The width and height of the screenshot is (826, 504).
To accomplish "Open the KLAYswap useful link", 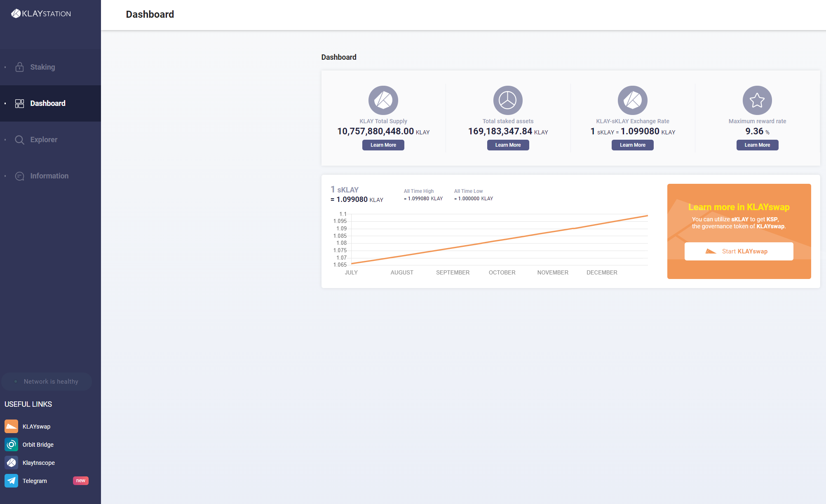I will coord(36,427).
